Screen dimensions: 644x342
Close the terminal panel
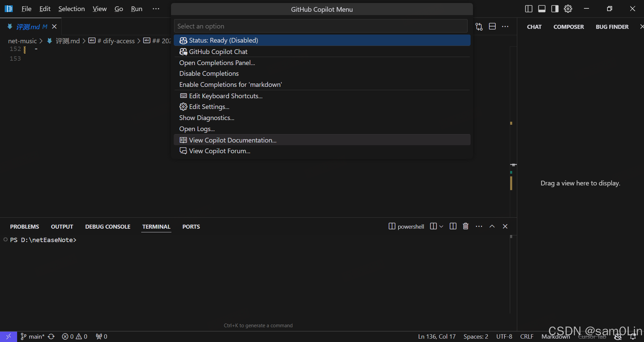505,226
